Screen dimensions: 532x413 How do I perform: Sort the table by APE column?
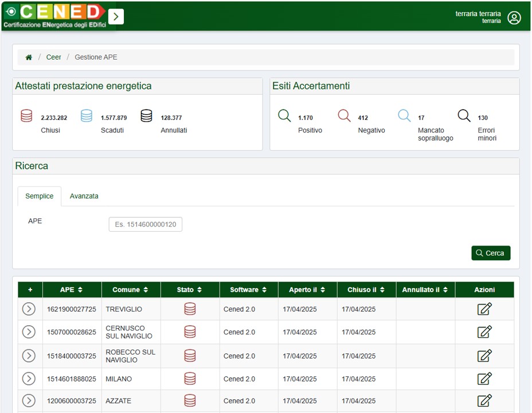pos(72,290)
